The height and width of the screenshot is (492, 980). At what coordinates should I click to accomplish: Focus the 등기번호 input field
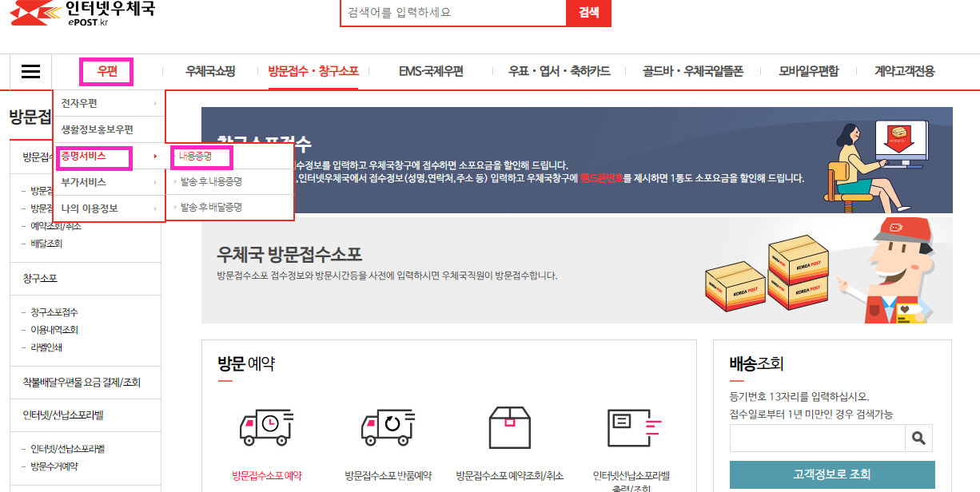(817, 438)
